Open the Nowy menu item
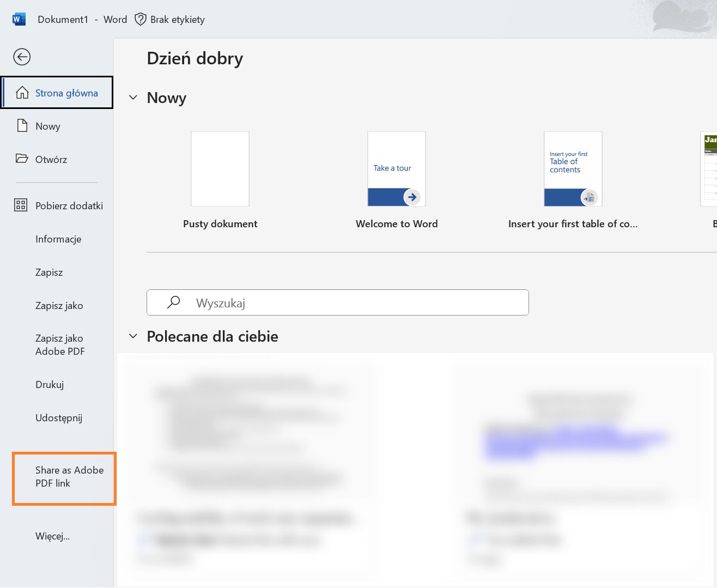Viewport: 717px width, 588px height. [57, 126]
